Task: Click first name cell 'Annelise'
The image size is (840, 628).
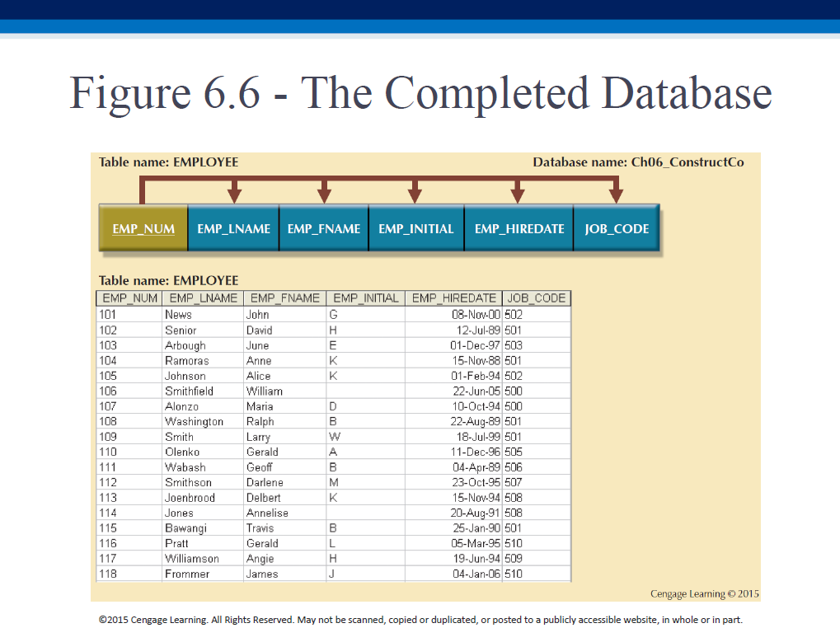Action: point(285,513)
